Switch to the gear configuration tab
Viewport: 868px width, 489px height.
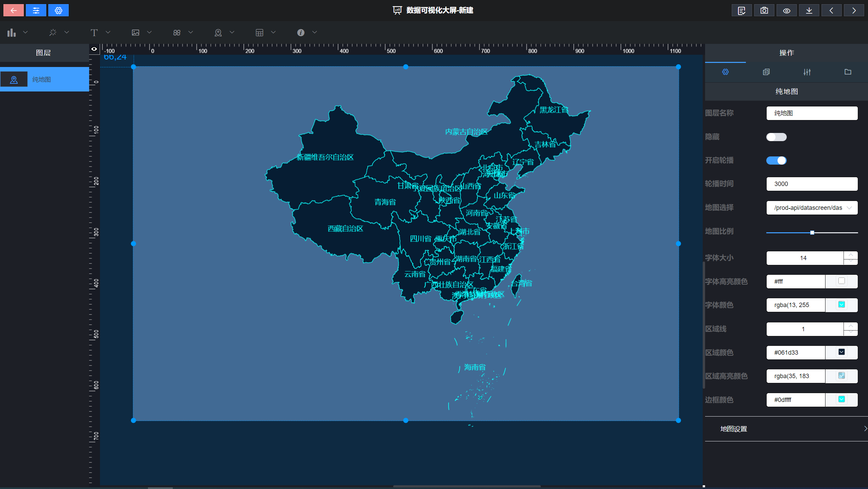coord(725,72)
